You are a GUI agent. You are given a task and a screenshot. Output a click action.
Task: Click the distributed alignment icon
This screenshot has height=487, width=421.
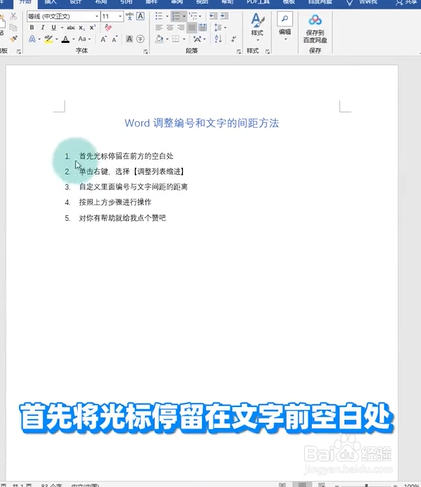203,28
